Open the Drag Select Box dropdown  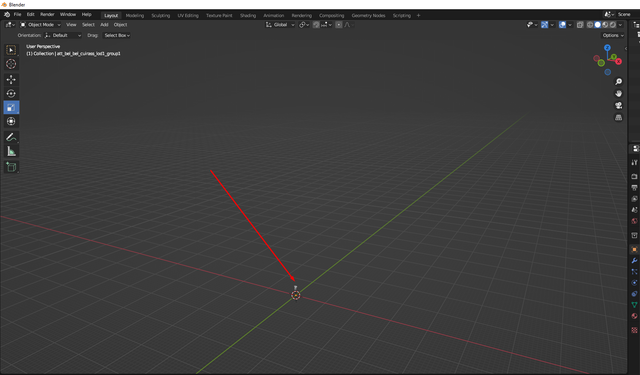click(117, 36)
